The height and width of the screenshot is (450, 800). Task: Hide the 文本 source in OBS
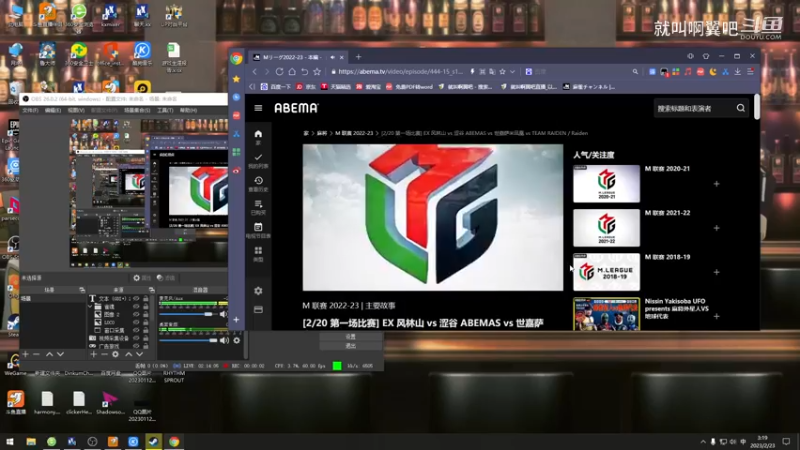point(136,298)
